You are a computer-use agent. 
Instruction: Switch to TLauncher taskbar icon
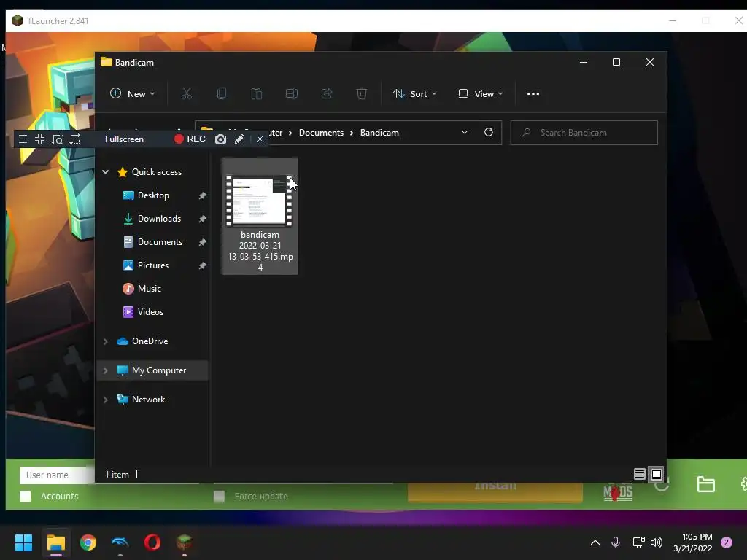[x=185, y=542]
